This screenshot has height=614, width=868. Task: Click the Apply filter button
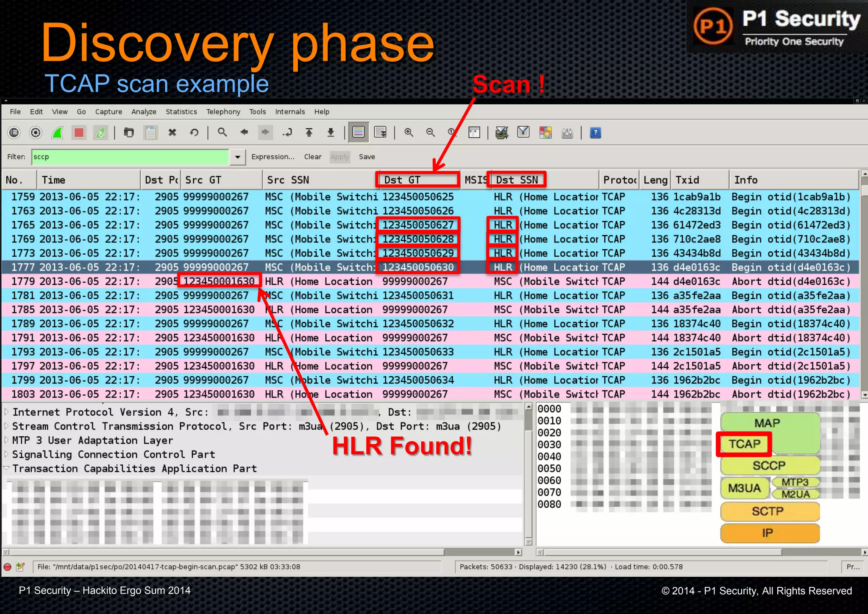[339, 157]
